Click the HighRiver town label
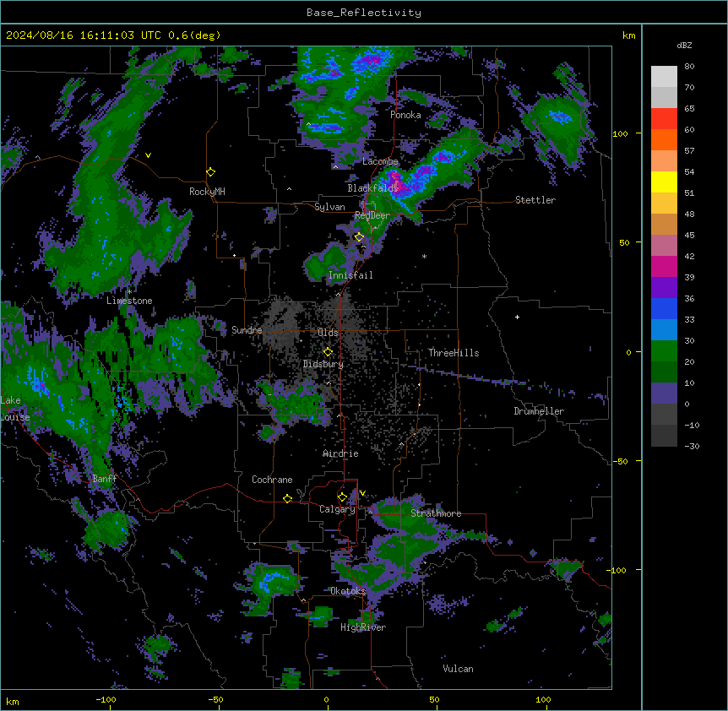The height and width of the screenshot is (711, 728). 363,627
